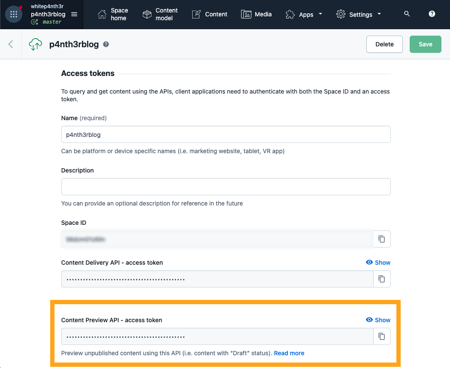Show the Content Delivery API token
The width and height of the screenshot is (450, 368).
[378, 263]
